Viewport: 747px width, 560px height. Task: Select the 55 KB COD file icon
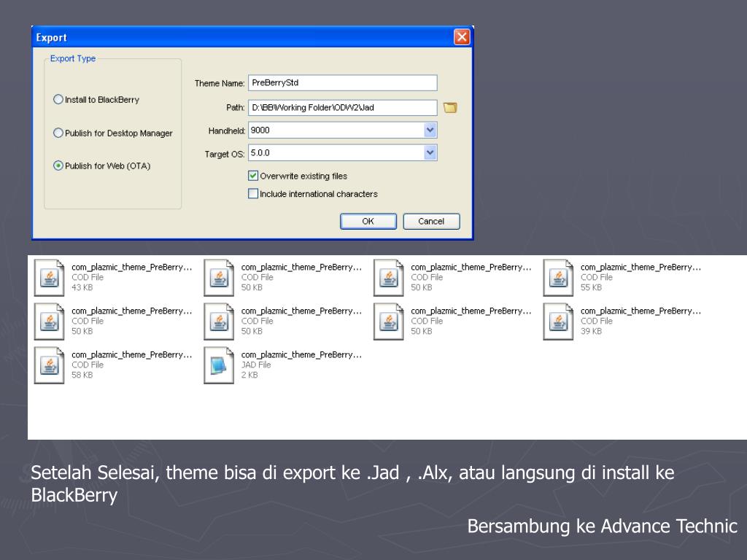(x=558, y=278)
